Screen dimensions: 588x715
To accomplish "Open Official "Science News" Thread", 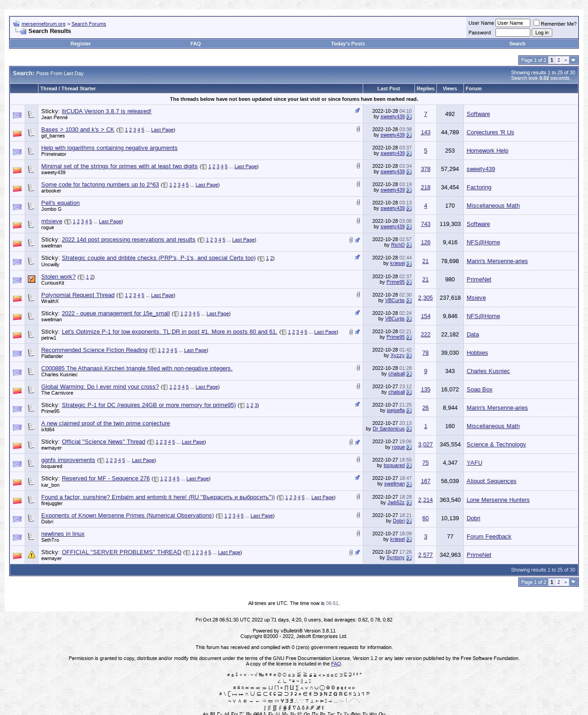I will point(103,442).
